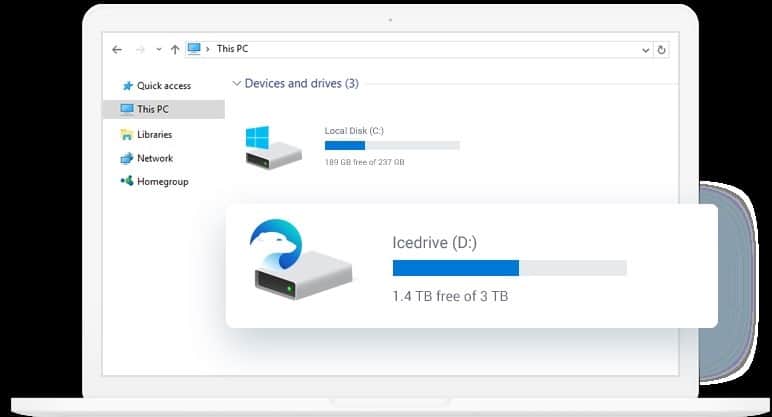
Task: Refresh the current view with the refresh button
Action: coord(661,50)
